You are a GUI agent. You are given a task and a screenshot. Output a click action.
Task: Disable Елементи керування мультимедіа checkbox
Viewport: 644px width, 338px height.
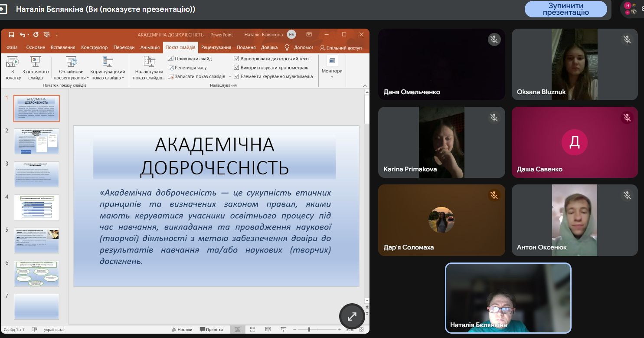click(x=236, y=76)
